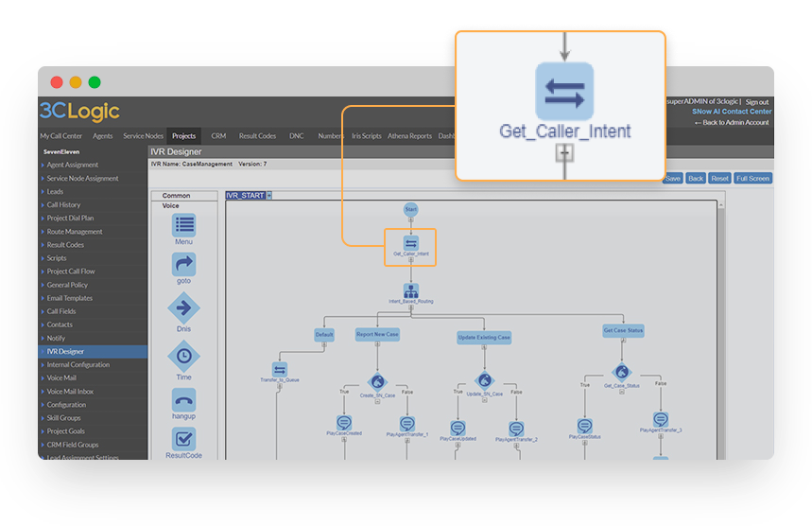Open the Result Codes tab
Screen dimensions: 812x526
coord(257,136)
